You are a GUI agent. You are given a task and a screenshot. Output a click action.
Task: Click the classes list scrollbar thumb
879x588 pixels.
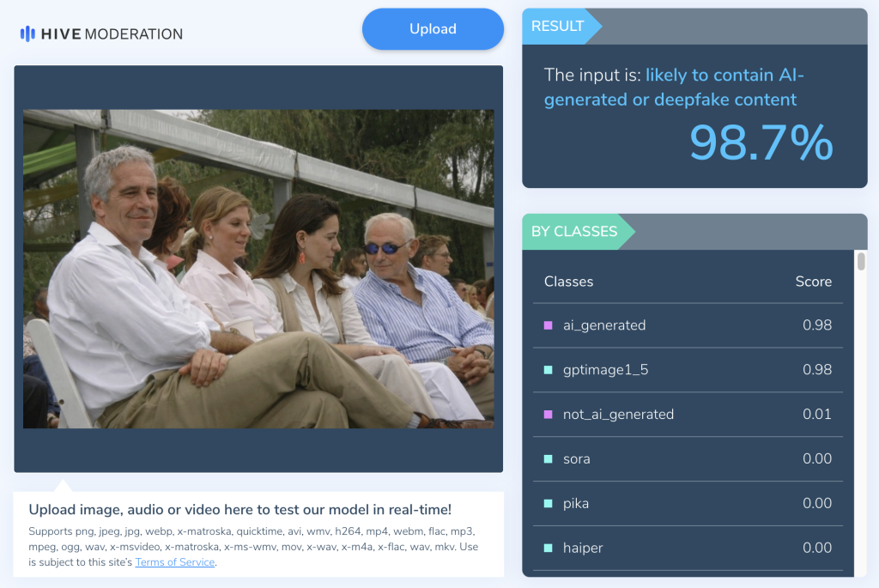(861, 262)
